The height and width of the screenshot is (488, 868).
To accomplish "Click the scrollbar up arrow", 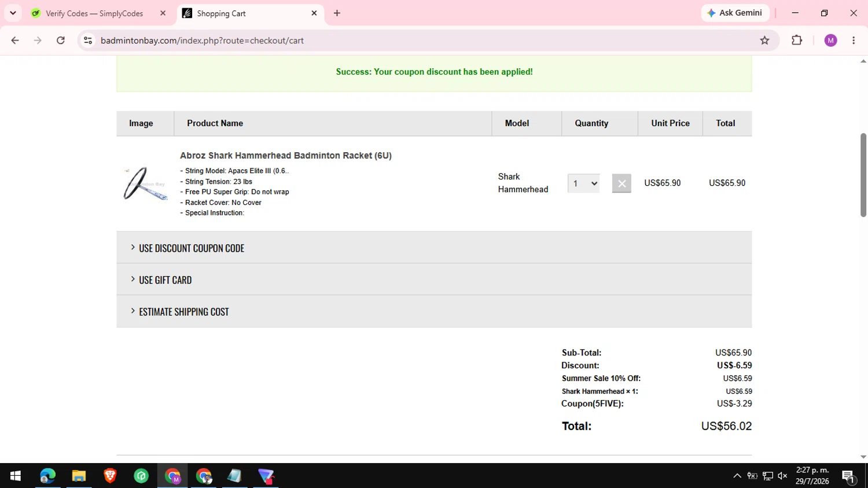I will pyautogui.click(x=863, y=61).
